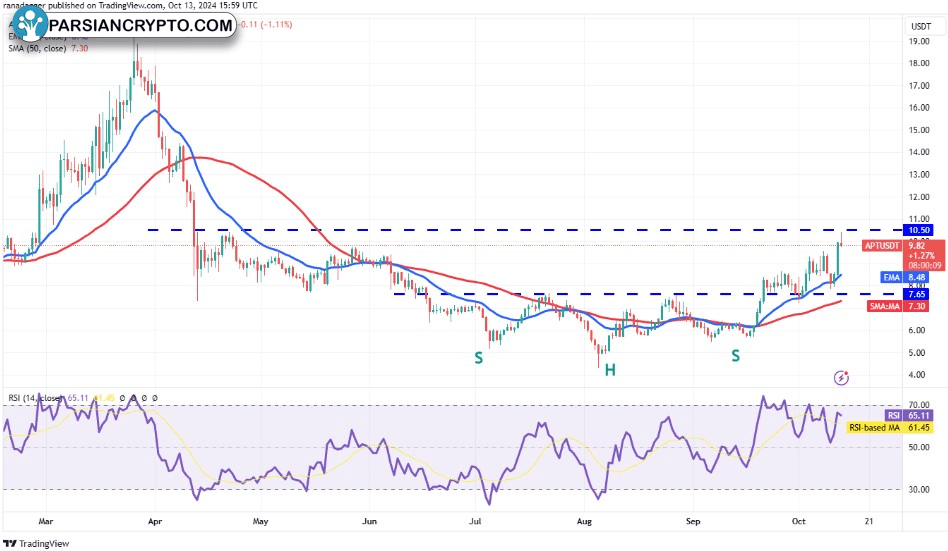Select the 4.00 price axis value

pos(917,374)
